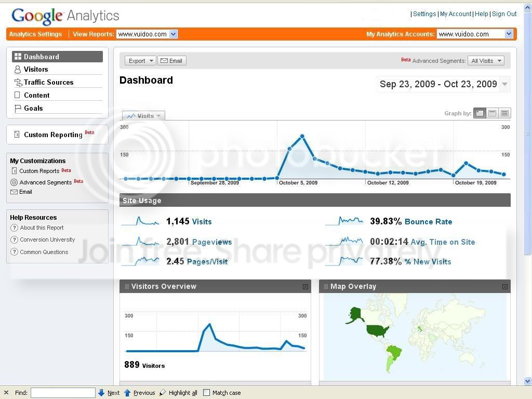Toggle the Match case checkbox
Screen dimensions: 532x399
(x=206, y=393)
